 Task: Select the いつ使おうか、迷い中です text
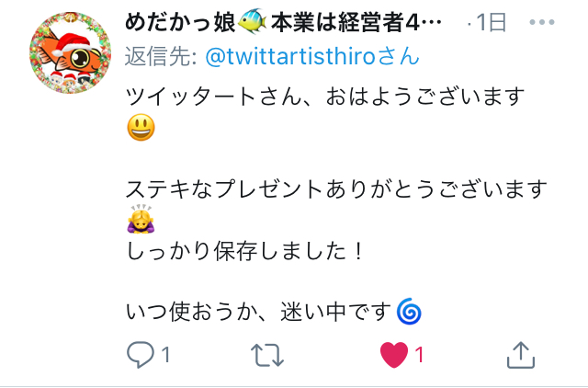pos(259,312)
